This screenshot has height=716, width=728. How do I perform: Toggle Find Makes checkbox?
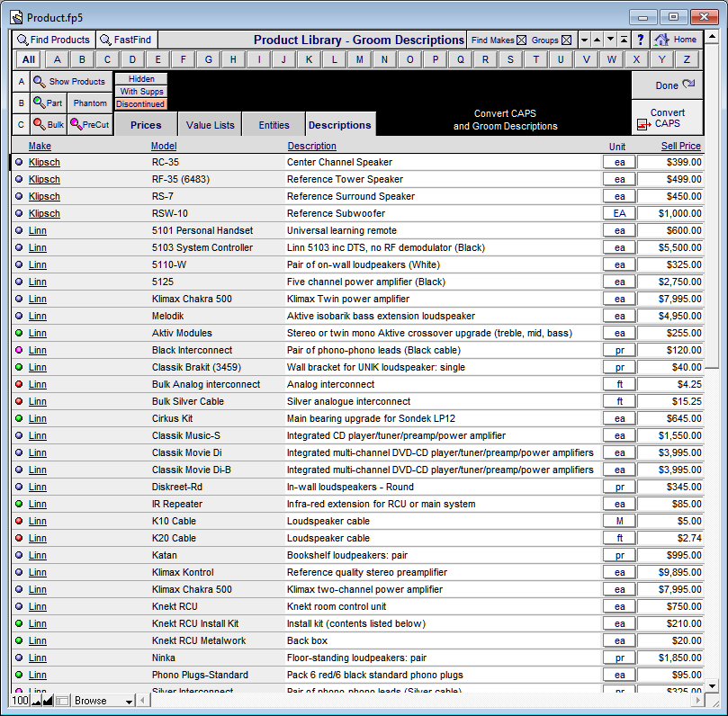tap(521, 40)
